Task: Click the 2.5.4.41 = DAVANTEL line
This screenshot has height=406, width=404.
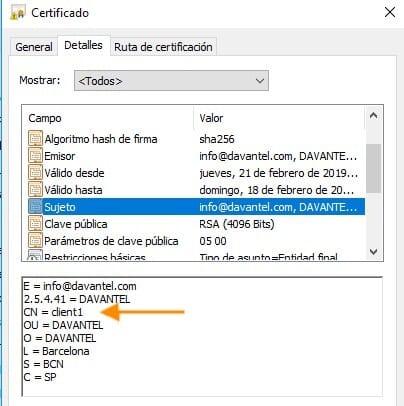Action: 77,299
